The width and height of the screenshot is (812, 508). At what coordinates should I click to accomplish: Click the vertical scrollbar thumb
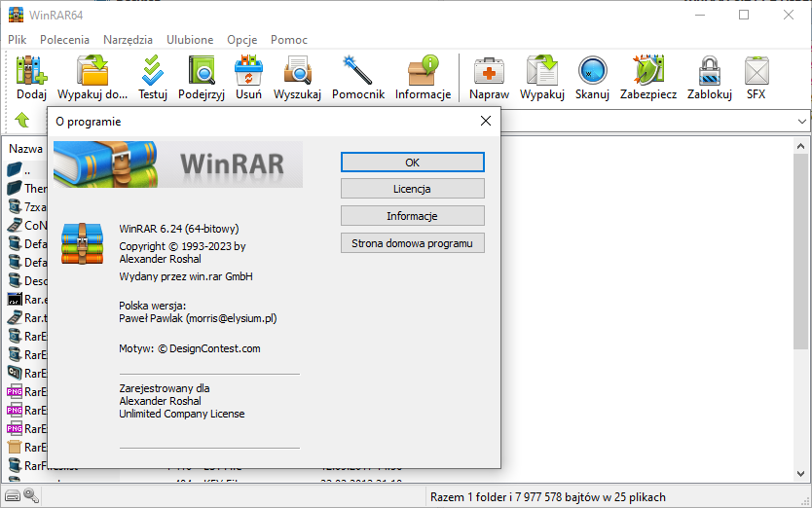(800, 251)
